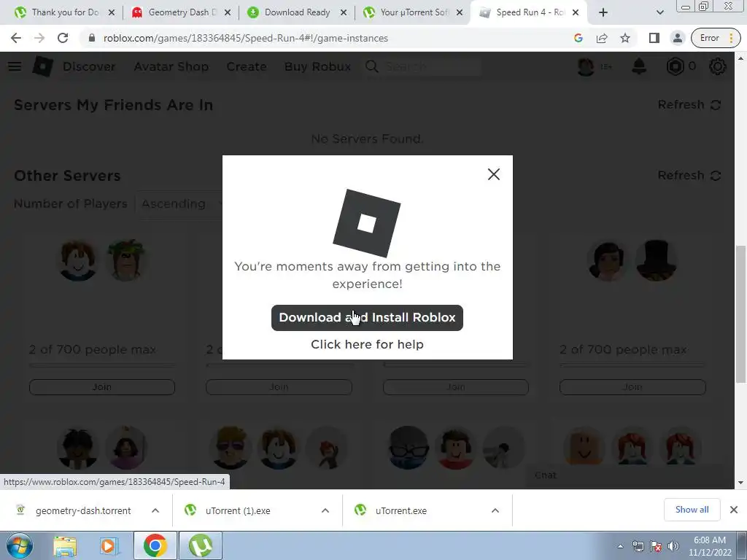The width and height of the screenshot is (747, 560).
Task: Expand geometry-dash.torrent download options
Action: pyautogui.click(x=155, y=510)
